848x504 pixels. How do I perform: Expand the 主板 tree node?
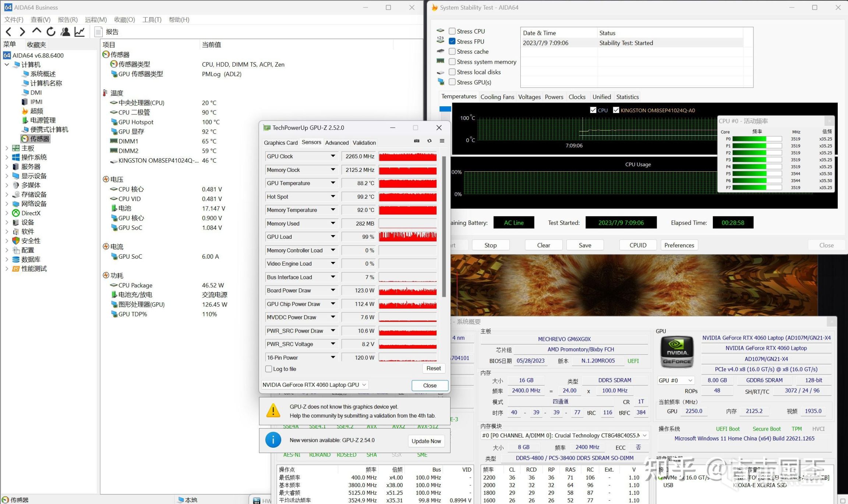click(x=7, y=148)
